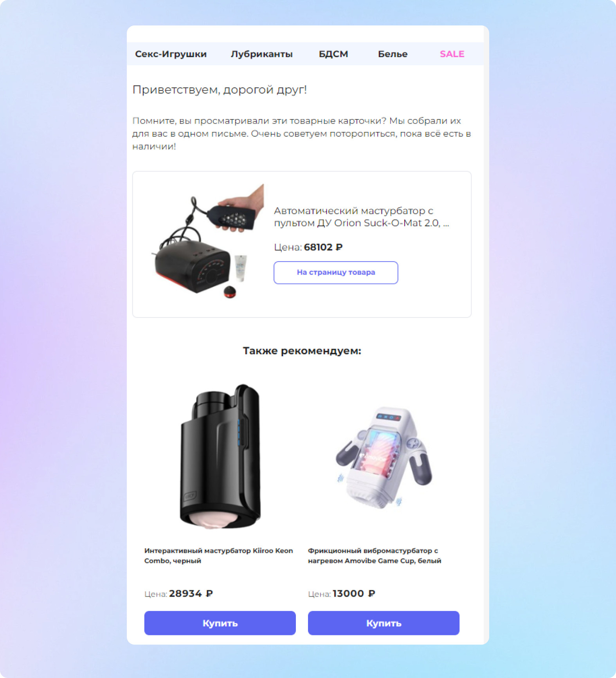Click the 13000 ₽ price
Screen dimensions: 616x678
point(354,593)
